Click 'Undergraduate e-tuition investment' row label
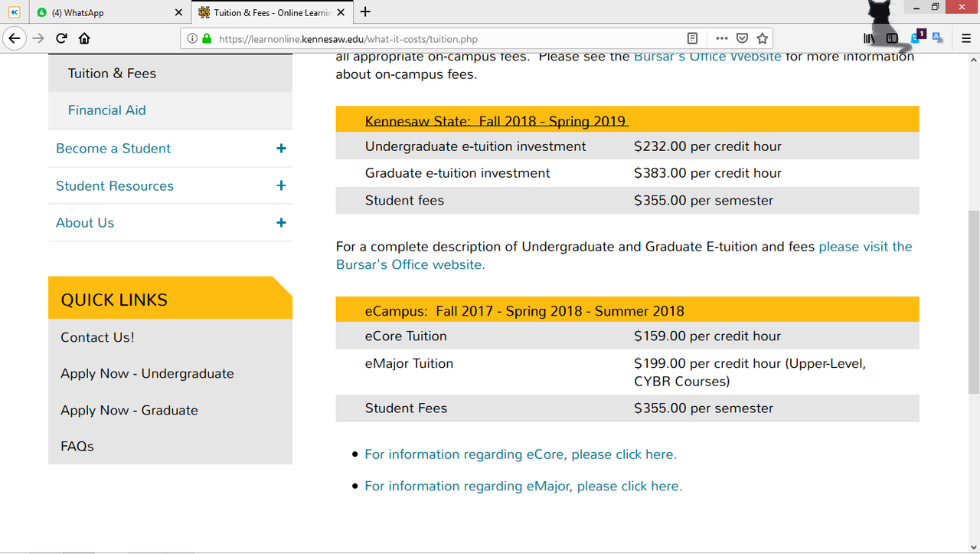The image size is (980, 554). click(x=475, y=146)
